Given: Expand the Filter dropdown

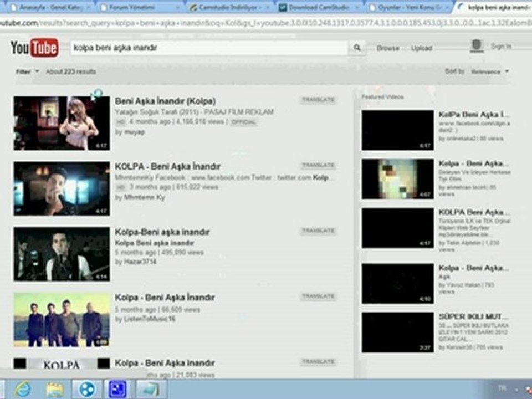Looking at the screenshot, I should coord(27,71).
